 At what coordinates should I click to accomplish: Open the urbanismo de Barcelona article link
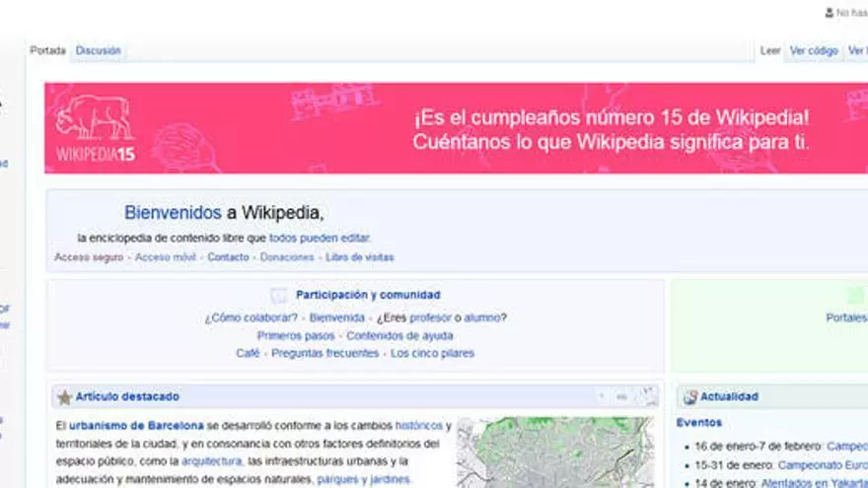(x=136, y=426)
